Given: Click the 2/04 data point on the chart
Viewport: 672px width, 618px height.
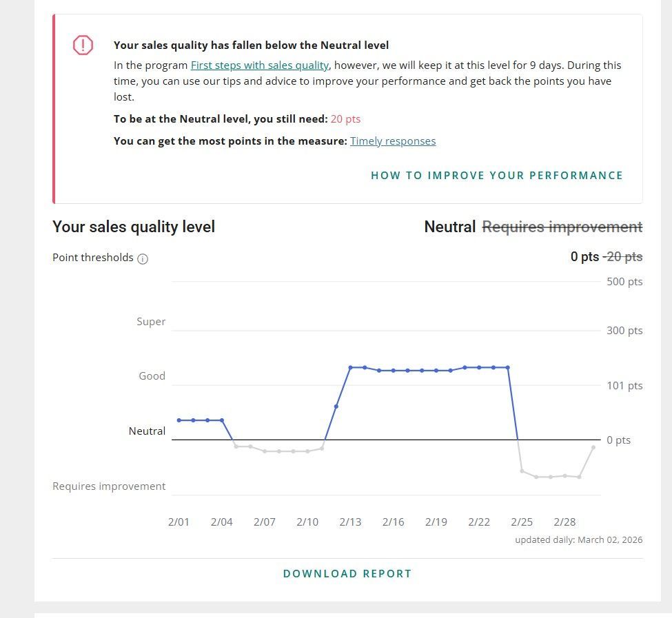Looking at the screenshot, I should click(x=221, y=420).
